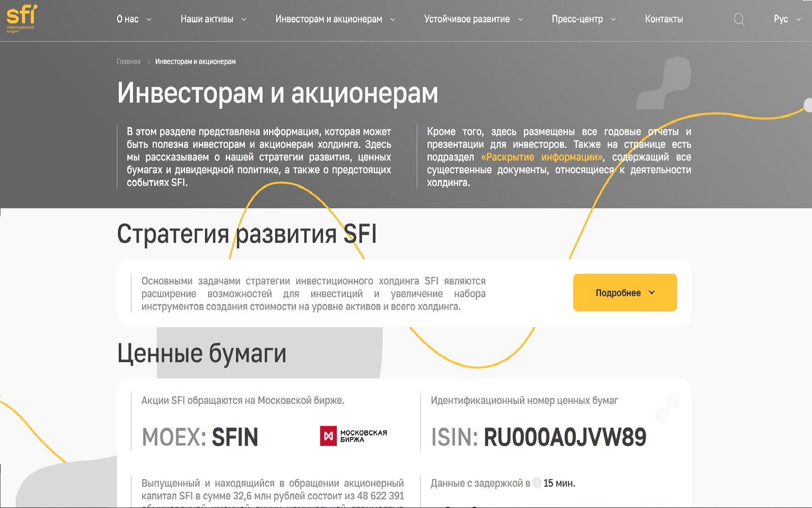The width and height of the screenshot is (812, 508).
Task: Open the Пресс-центр menu
Action: pyautogui.click(x=577, y=19)
